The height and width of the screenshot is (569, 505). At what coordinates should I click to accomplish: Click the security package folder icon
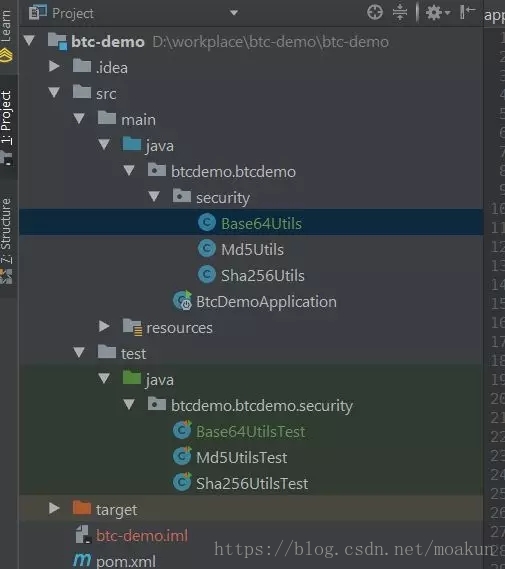[x=182, y=196]
